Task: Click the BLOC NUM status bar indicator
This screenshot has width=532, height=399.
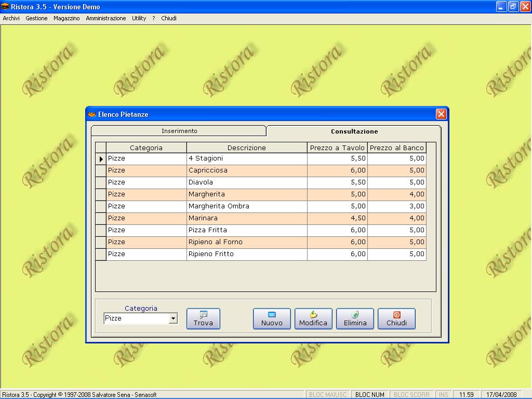Action: (x=369, y=395)
